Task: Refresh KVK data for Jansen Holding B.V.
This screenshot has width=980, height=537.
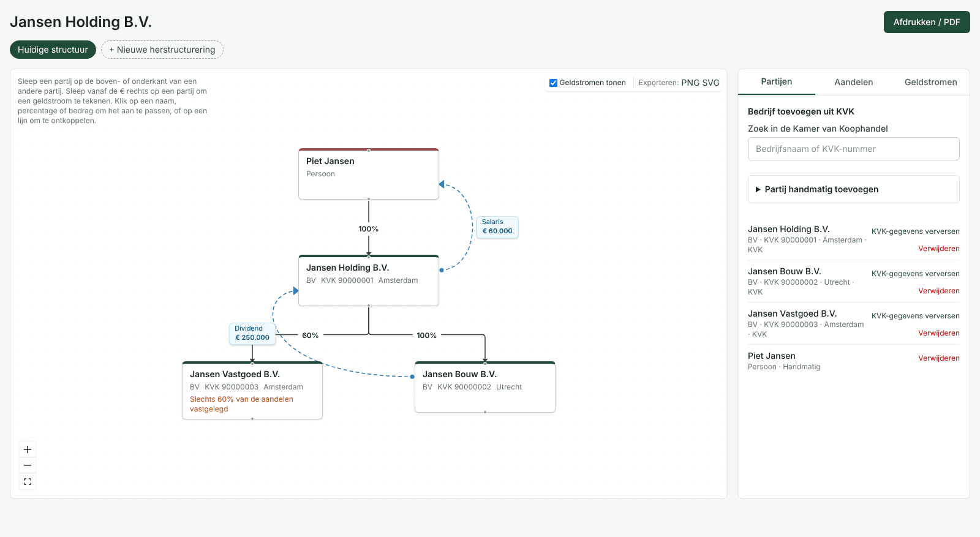Action: click(x=916, y=231)
